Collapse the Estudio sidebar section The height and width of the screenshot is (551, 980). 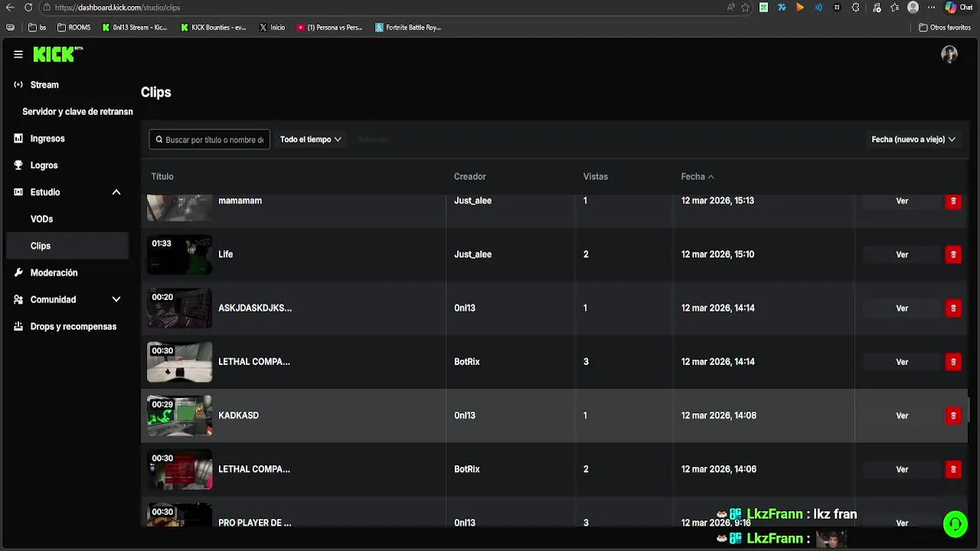coord(116,192)
